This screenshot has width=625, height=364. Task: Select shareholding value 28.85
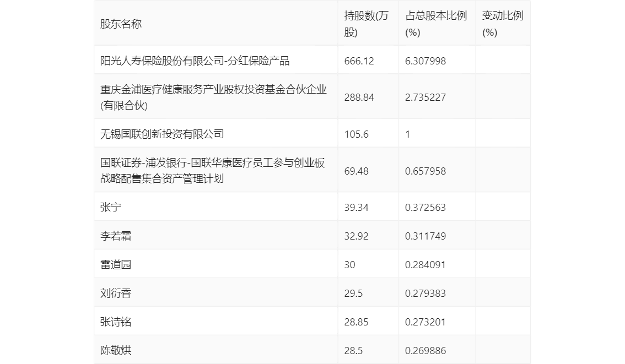point(357,322)
